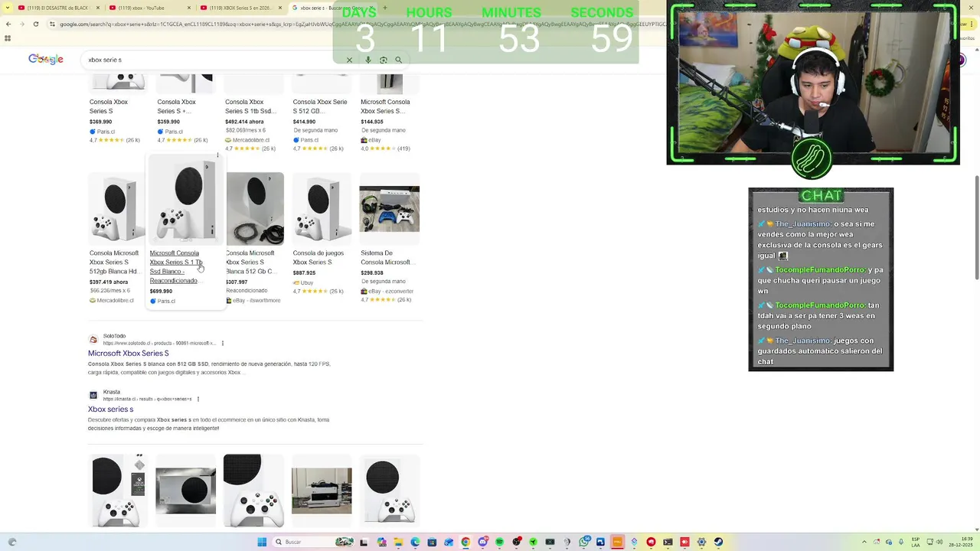Click 'Xbox Series S 512gb Blanca' product thumbnail
Image resolution: width=980 pixels, height=551 pixels.
tap(117, 208)
